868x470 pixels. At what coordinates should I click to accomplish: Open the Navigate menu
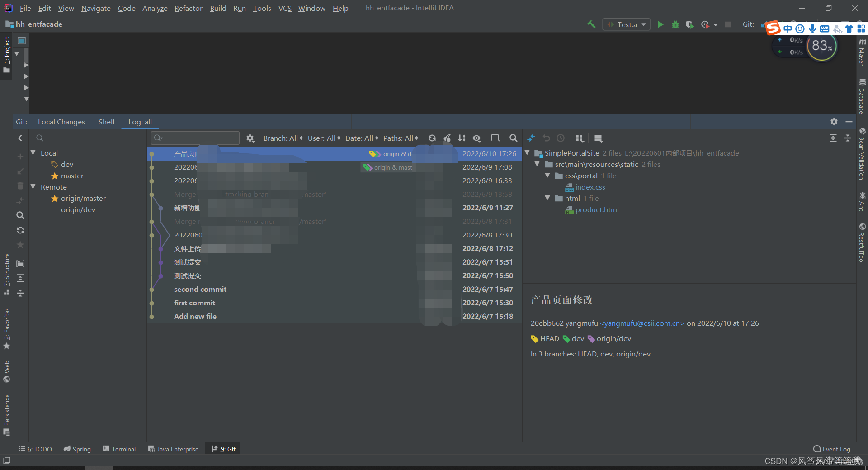96,8
